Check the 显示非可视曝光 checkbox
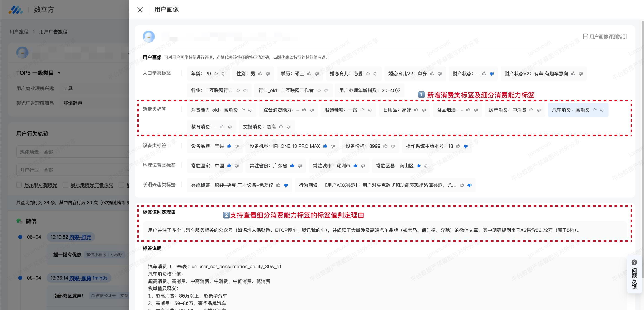Screen dimensions: 644x310 point(19,185)
